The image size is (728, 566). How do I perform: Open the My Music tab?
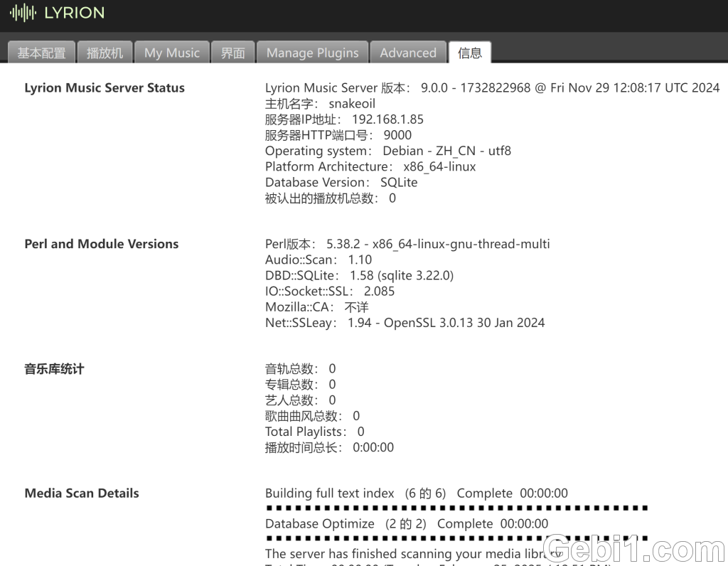(172, 53)
